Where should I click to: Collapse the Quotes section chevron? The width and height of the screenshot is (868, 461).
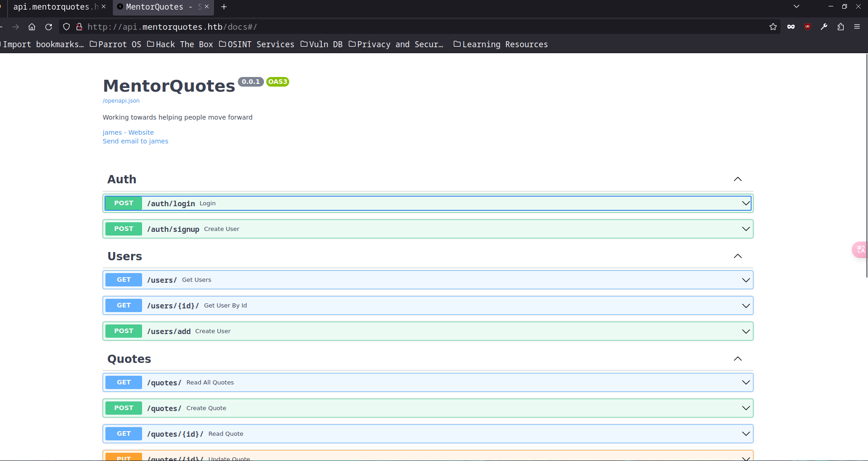738,359
